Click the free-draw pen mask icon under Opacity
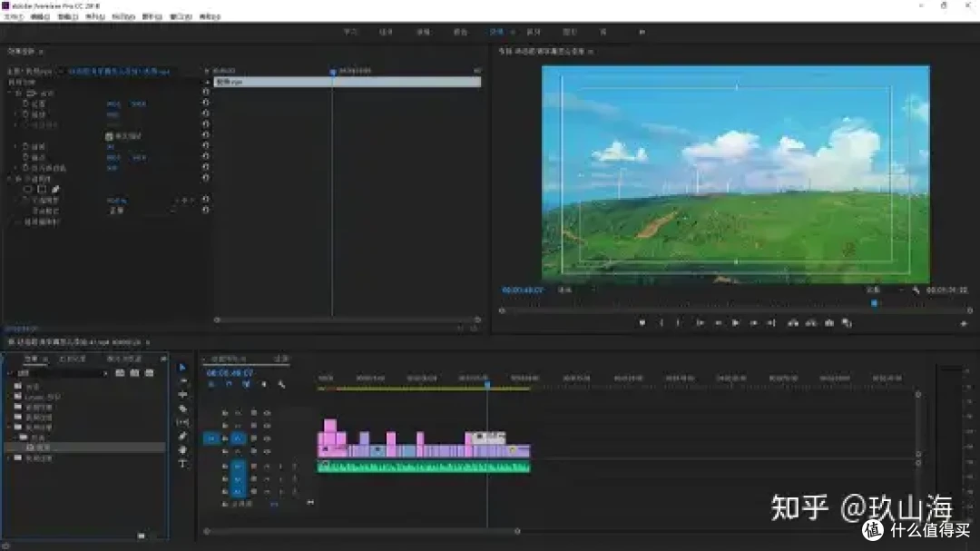 [x=55, y=190]
